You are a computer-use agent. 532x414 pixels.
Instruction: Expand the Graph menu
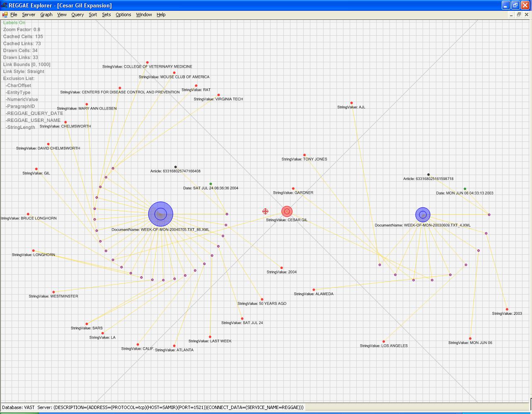click(x=46, y=15)
